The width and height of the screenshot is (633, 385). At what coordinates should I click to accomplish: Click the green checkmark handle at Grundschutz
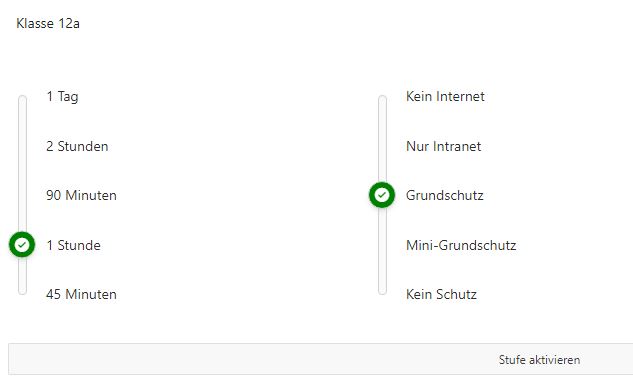(382, 195)
